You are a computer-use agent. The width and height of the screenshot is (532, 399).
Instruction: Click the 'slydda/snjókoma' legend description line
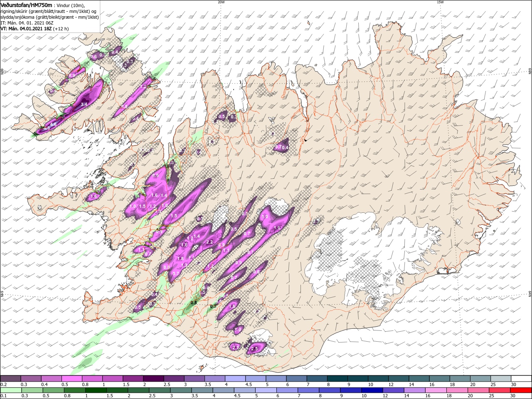coord(49,17)
